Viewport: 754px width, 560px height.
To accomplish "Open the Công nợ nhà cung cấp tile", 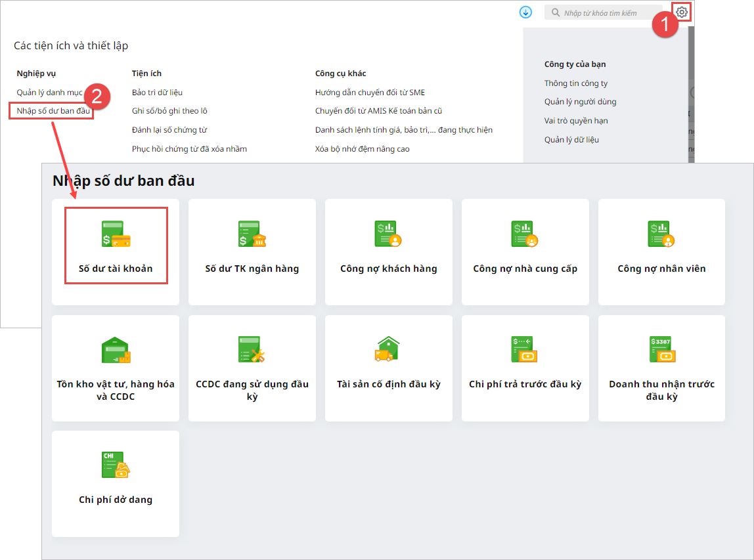I will point(525,252).
